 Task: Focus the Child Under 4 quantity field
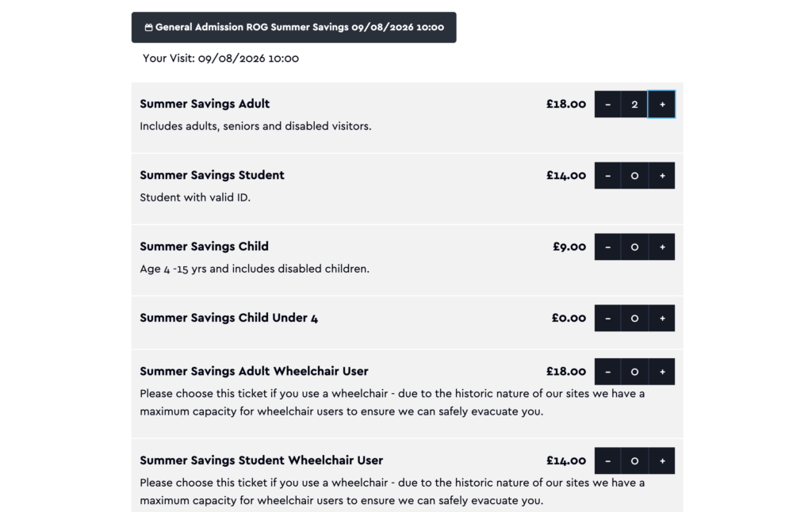coord(634,319)
